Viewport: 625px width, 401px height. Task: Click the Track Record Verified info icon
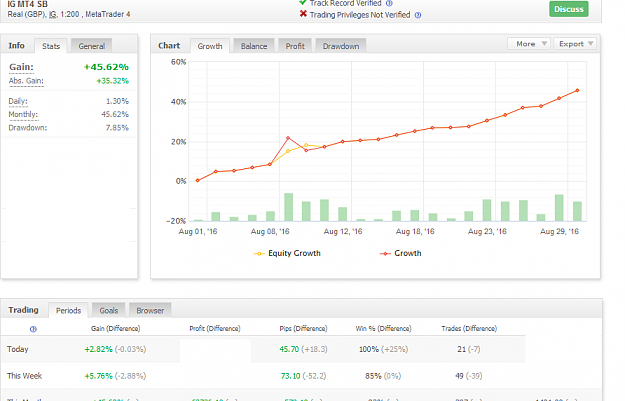[389, 3]
